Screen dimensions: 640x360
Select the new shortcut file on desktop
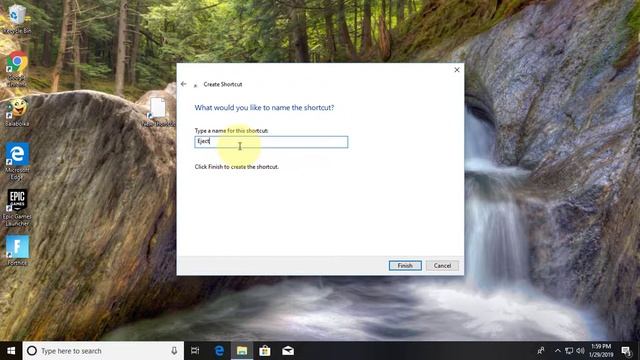(x=158, y=111)
